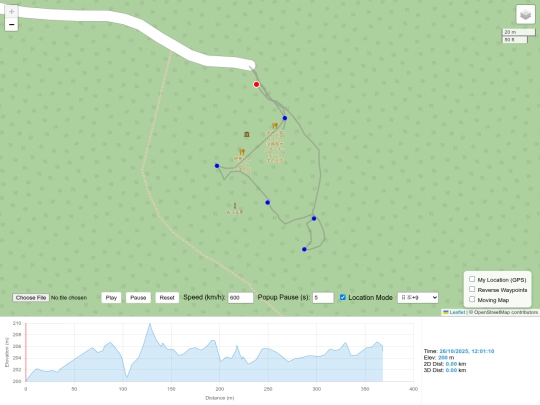Pause the track playback
540x405 pixels.
tap(138, 298)
